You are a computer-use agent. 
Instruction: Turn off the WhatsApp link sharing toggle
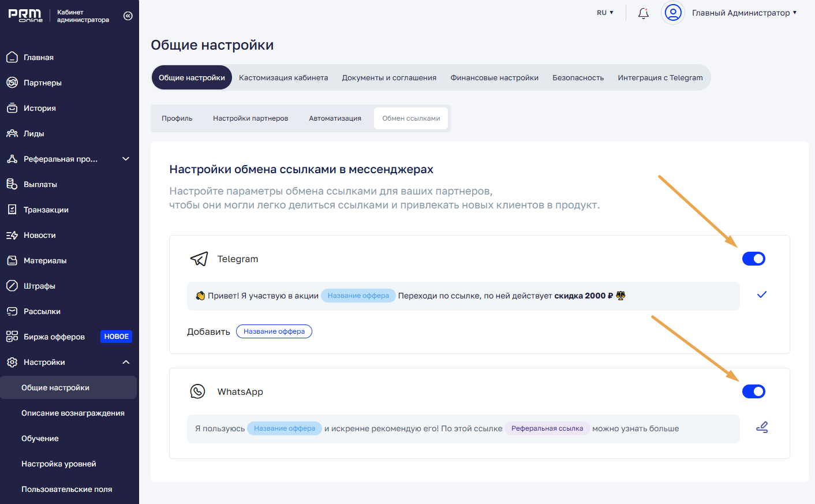[753, 391]
